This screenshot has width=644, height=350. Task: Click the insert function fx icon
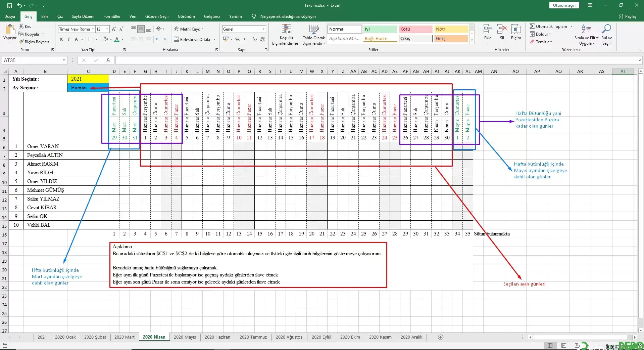108,60
